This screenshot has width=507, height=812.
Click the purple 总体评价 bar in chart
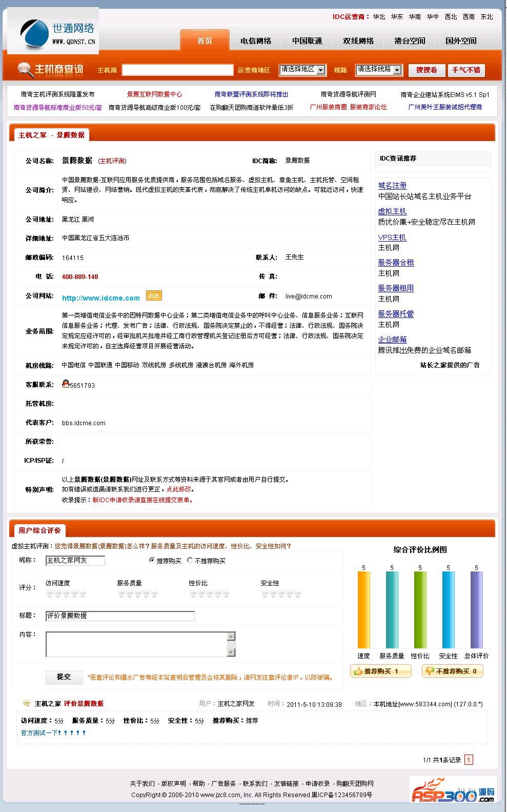click(476, 610)
